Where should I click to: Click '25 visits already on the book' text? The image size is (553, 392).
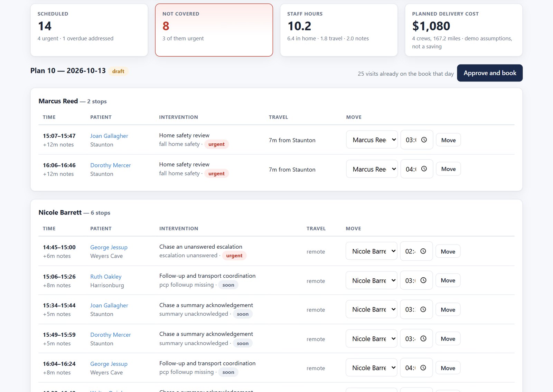tap(406, 74)
